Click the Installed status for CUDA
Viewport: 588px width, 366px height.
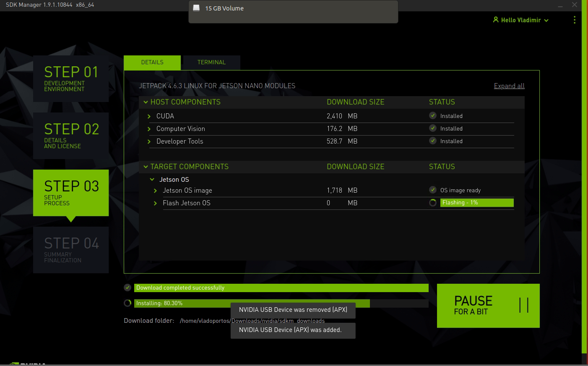(x=451, y=116)
